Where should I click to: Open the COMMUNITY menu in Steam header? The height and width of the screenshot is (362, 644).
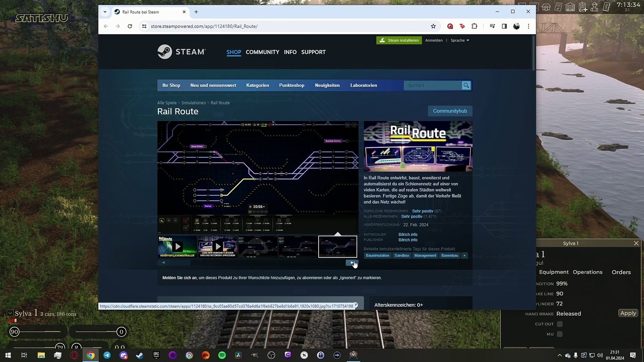click(x=262, y=52)
